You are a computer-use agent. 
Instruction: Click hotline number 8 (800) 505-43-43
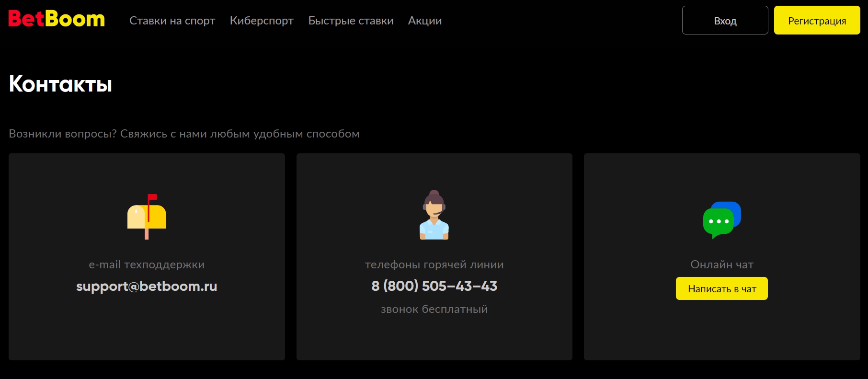434,286
